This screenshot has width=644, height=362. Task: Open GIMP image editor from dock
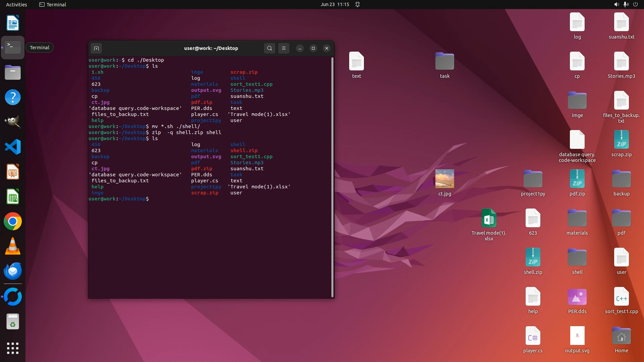(13, 122)
